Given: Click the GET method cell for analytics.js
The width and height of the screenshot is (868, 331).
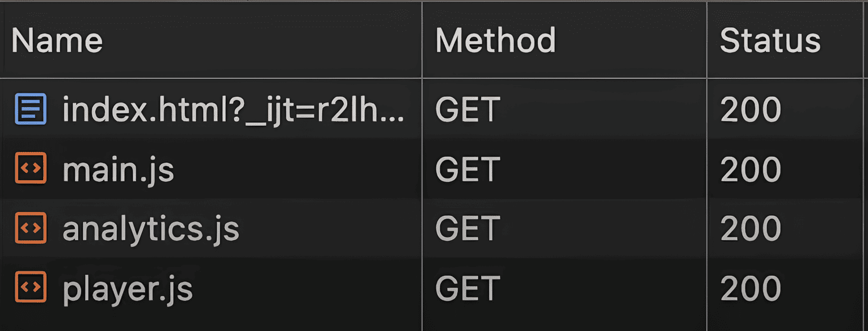Looking at the screenshot, I should click(x=467, y=228).
